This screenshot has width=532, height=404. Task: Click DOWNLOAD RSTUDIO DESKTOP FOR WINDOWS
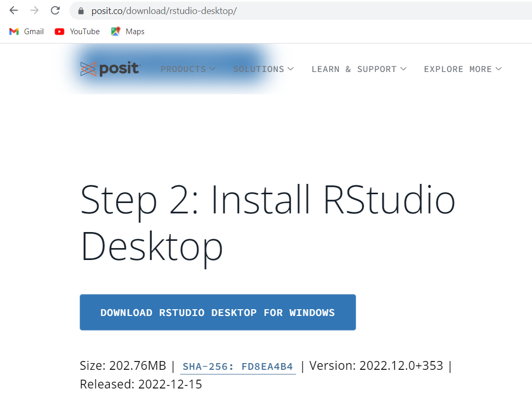217,312
